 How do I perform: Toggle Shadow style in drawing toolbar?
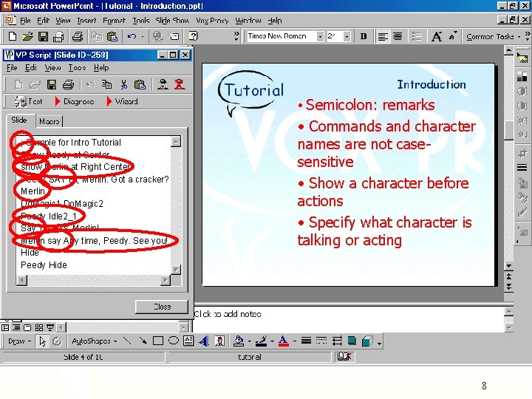tap(352, 341)
